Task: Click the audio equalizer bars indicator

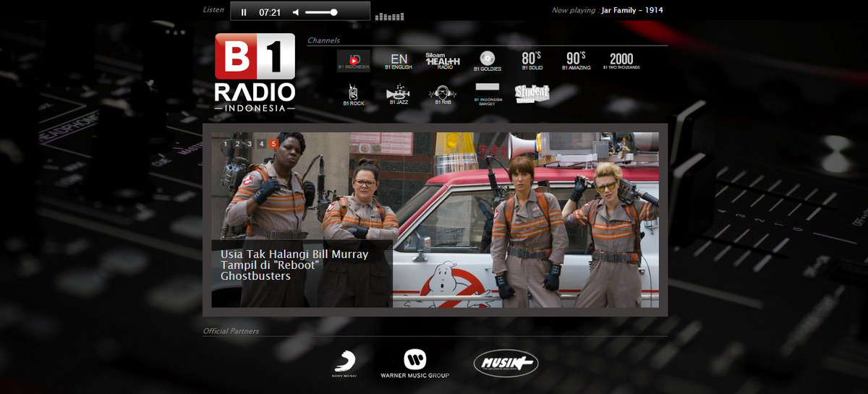Action: point(390,16)
